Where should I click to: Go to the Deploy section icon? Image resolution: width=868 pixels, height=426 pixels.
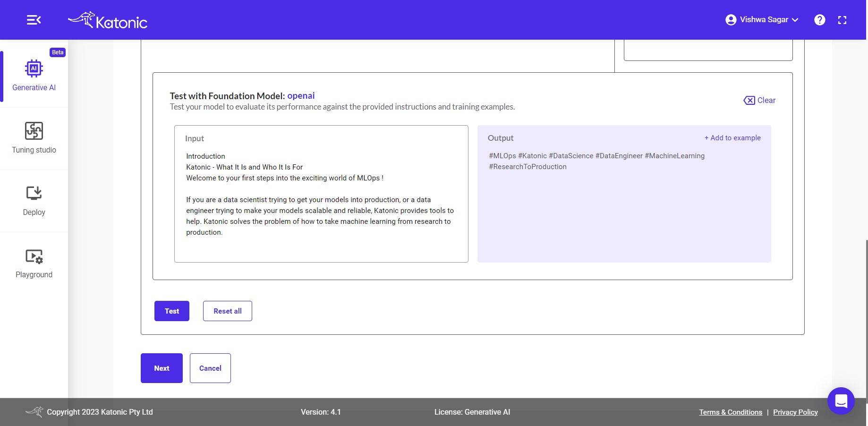click(x=34, y=193)
